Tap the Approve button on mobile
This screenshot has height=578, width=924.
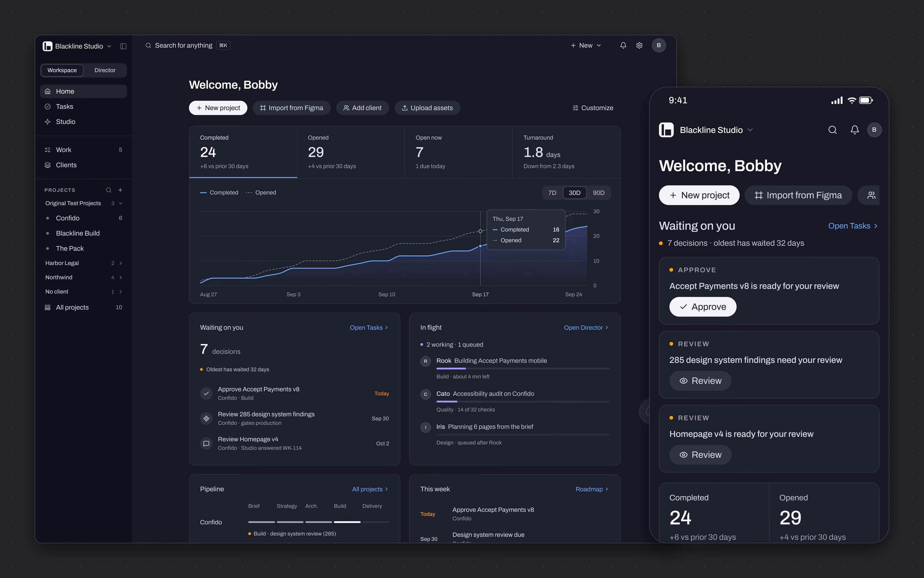pos(703,307)
